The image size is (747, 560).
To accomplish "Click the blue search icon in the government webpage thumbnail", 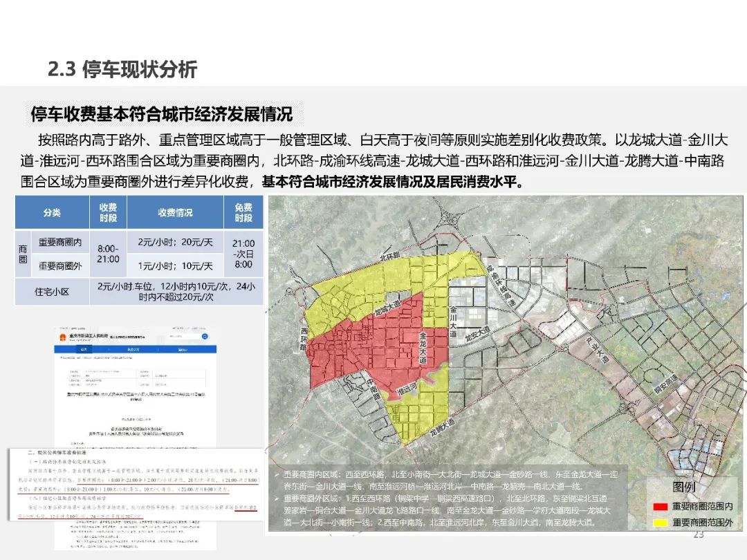I will coord(204,337).
